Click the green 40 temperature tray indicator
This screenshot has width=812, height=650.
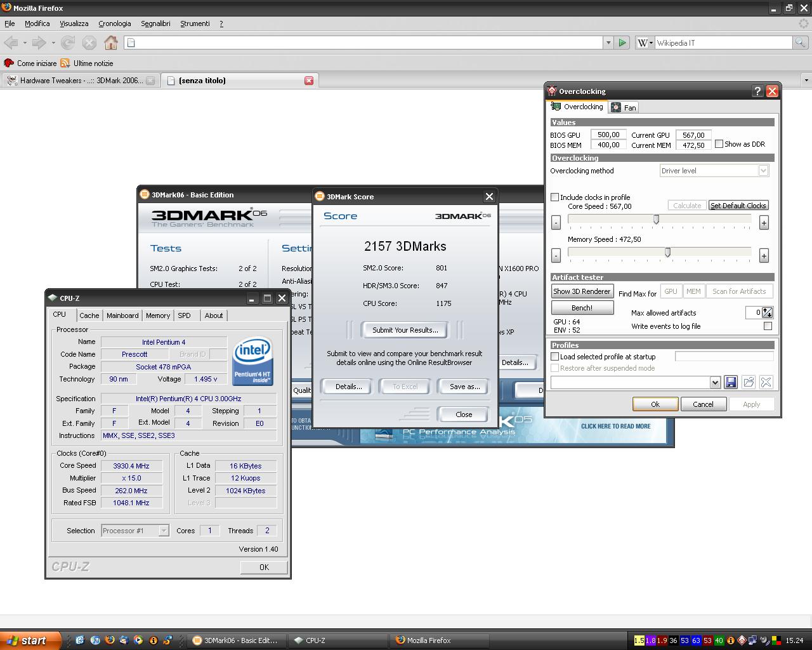click(x=719, y=640)
